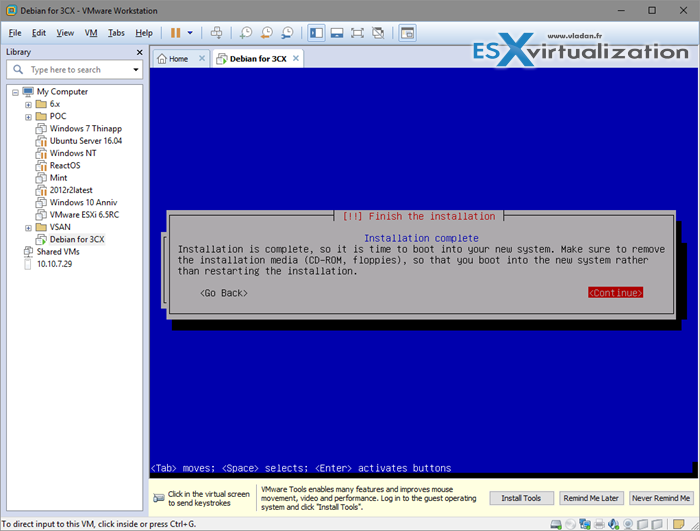Click the Install Tools button
The height and width of the screenshot is (531, 700).
point(521,498)
